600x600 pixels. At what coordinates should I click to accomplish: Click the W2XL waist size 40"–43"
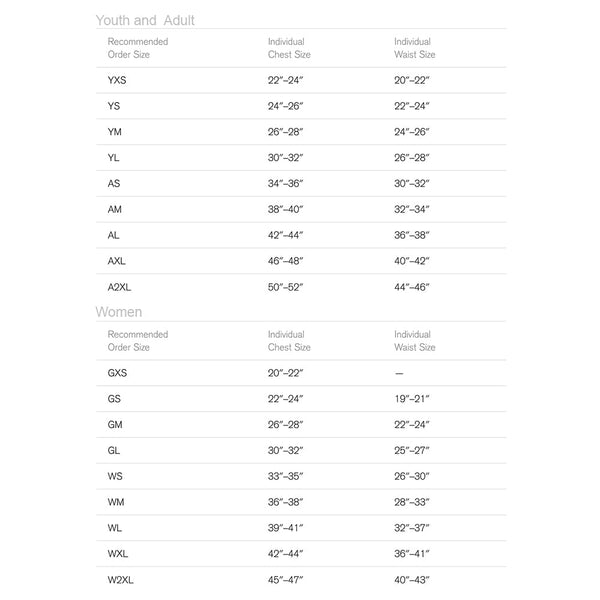pos(411,580)
